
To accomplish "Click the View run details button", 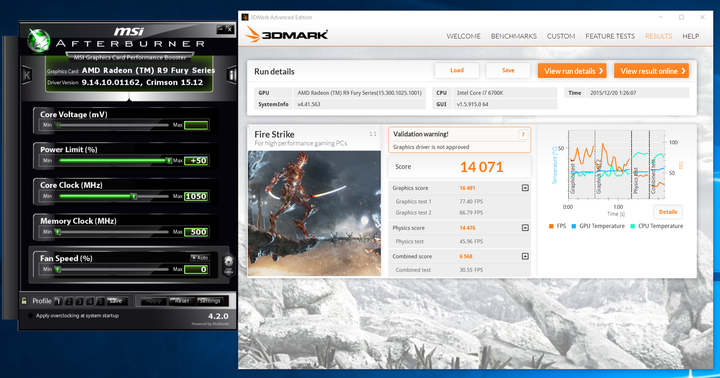I will click(572, 71).
